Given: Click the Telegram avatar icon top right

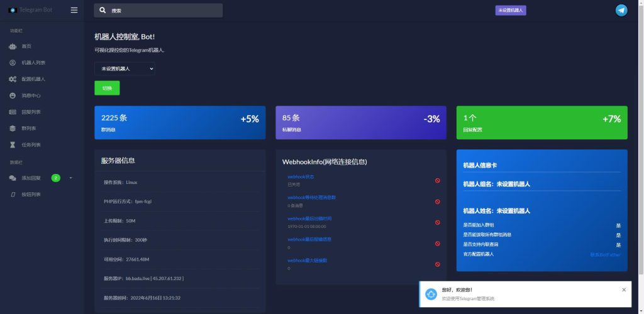Looking at the screenshot, I should pos(621,10).
